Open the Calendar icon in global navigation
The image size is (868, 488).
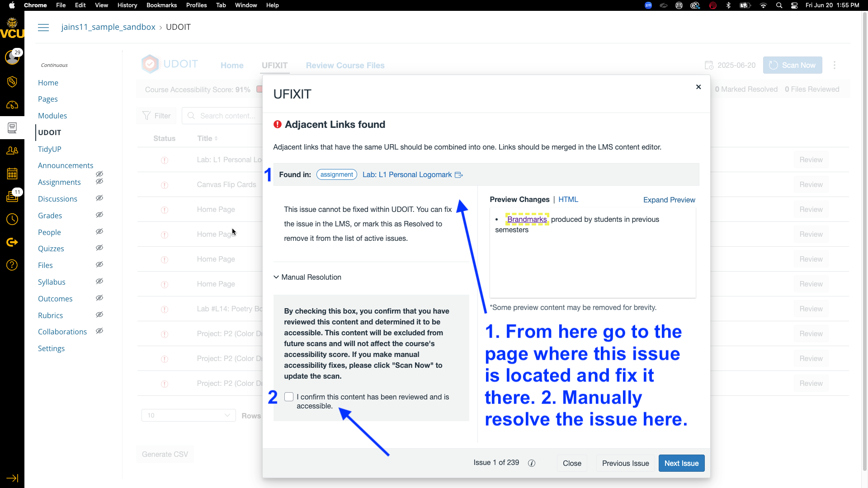12,174
